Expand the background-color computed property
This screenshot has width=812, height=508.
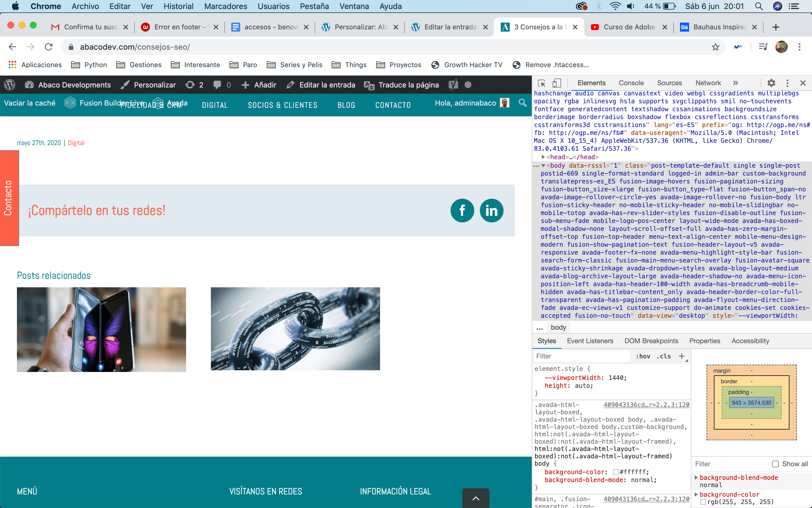pos(696,494)
